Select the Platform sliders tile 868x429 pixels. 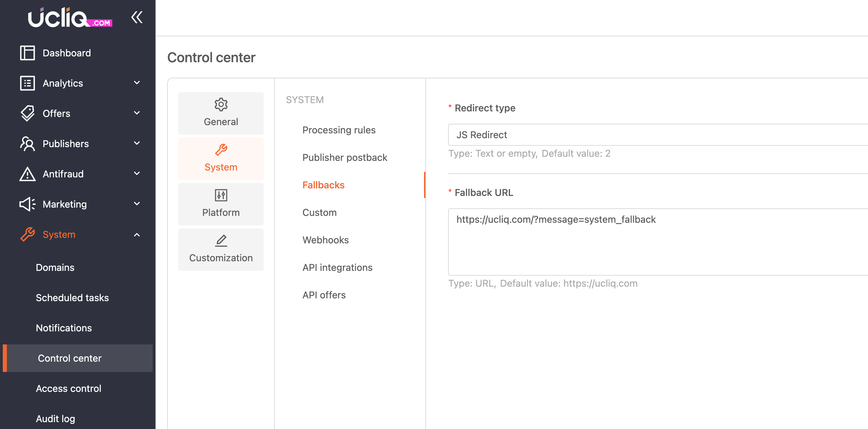(x=221, y=204)
